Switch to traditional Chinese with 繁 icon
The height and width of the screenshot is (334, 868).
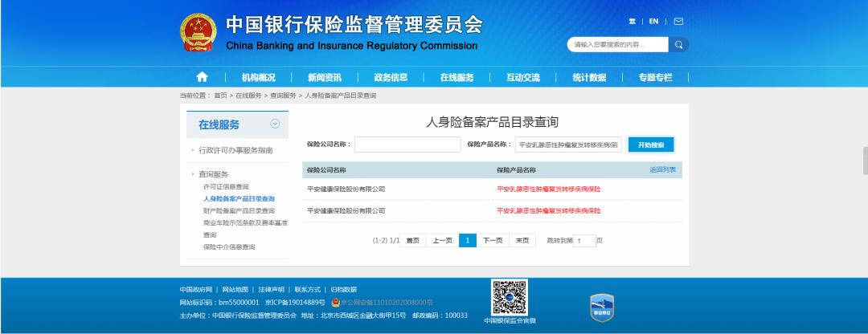pyautogui.click(x=633, y=22)
